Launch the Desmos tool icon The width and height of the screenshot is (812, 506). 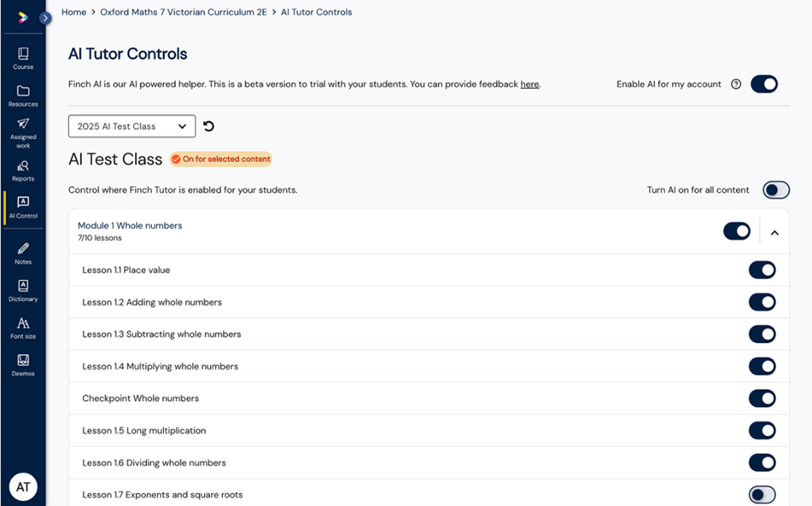[x=23, y=365]
